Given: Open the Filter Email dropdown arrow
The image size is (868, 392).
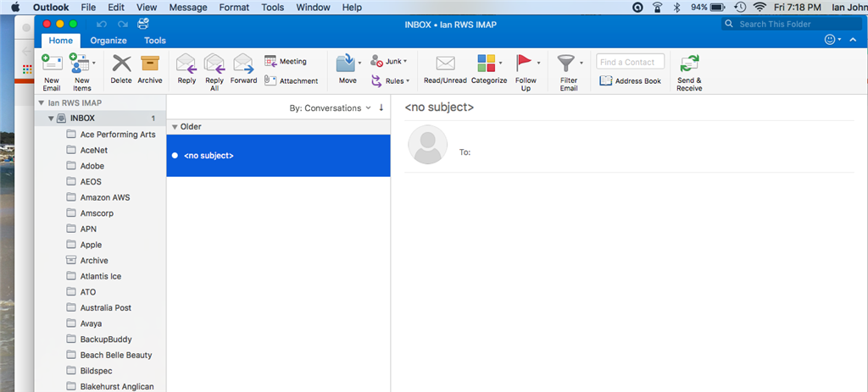Looking at the screenshot, I should coord(581,63).
